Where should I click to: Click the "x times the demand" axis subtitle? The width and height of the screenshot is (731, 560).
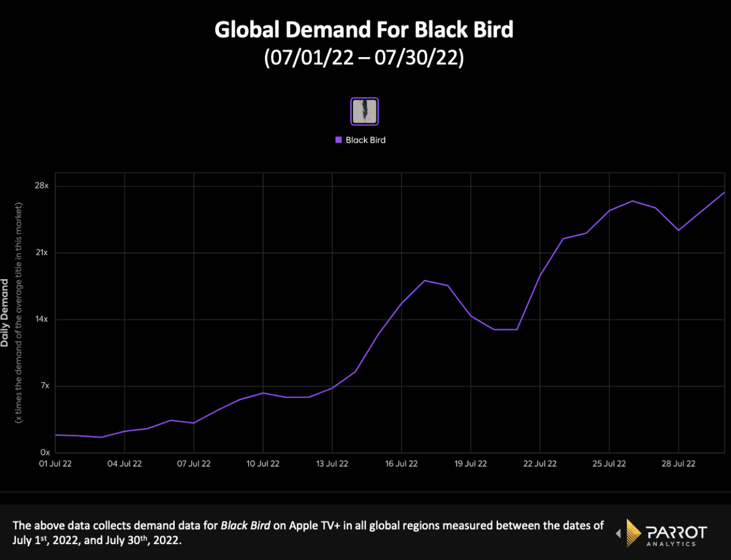coord(19,313)
